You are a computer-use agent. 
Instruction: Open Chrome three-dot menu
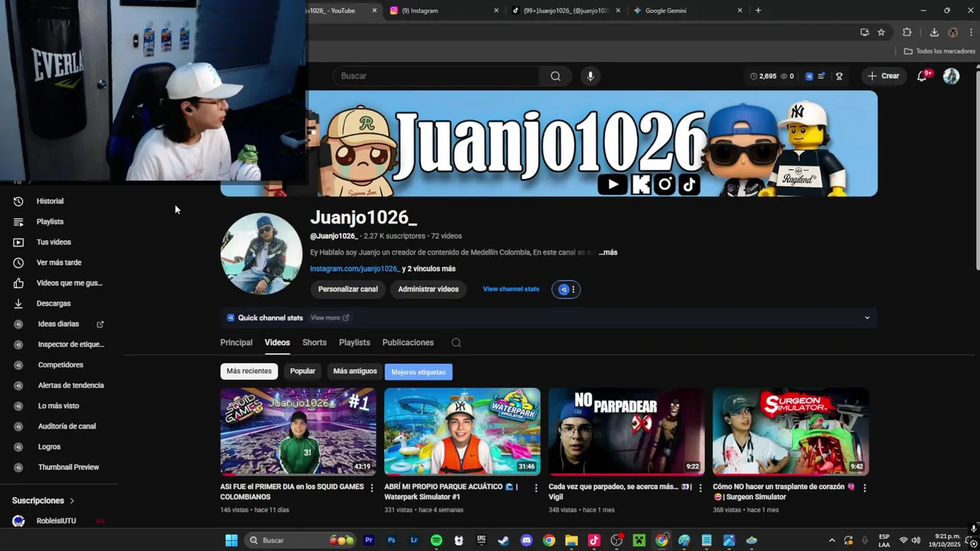coord(971,32)
